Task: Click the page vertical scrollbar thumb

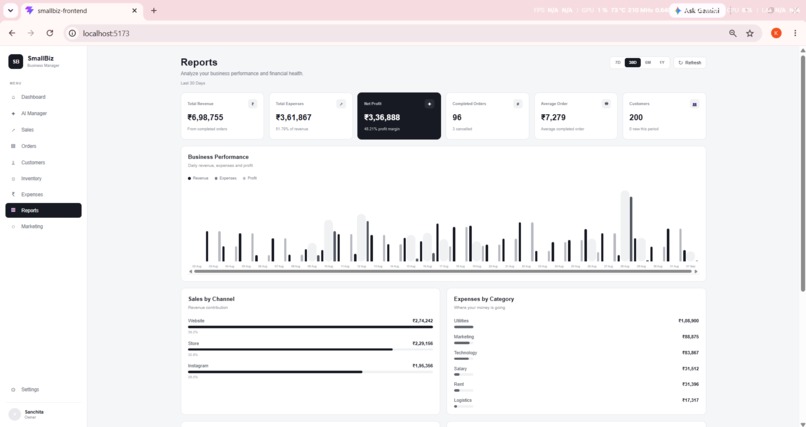Action: point(802,173)
